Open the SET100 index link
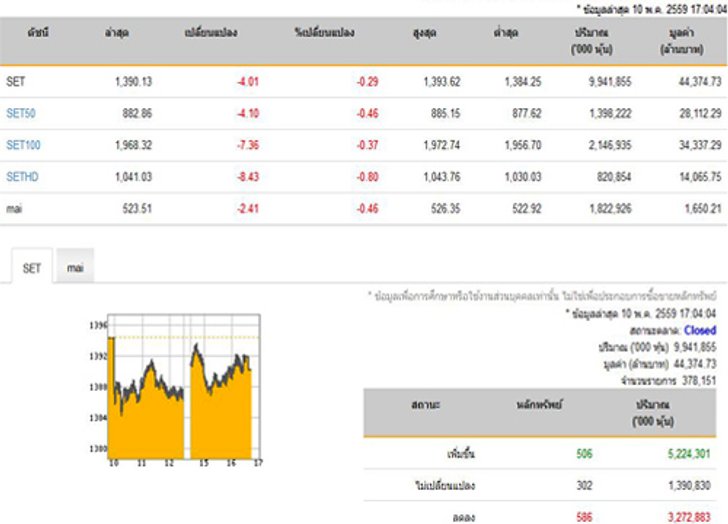The width and height of the screenshot is (728, 524). [23, 145]
